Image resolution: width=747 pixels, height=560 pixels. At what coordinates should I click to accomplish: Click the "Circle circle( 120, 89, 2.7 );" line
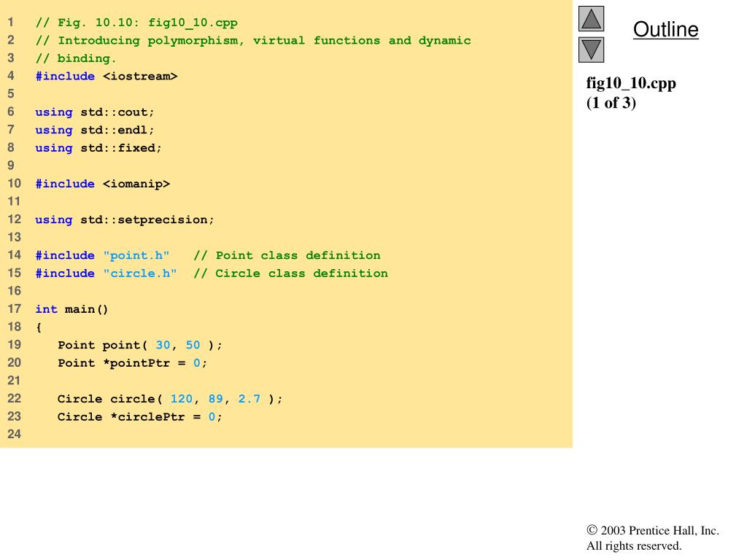[x=169, y=399]
